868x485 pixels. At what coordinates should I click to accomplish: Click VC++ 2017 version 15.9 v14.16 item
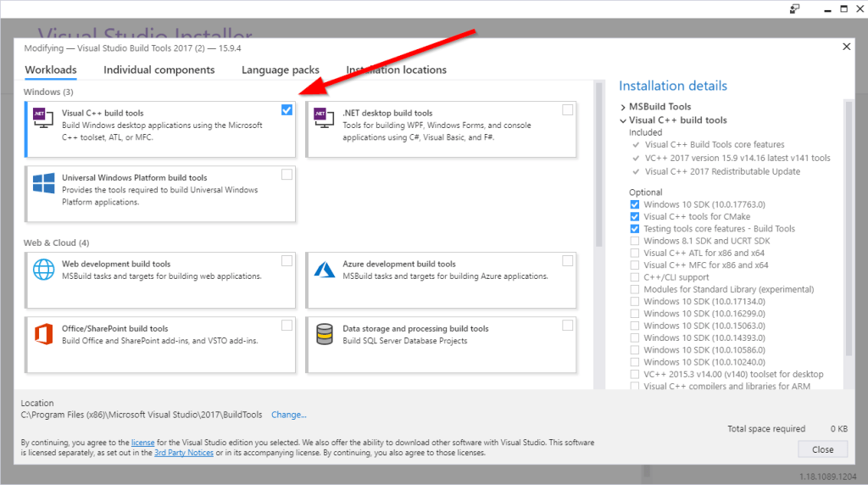click(737, 158)
